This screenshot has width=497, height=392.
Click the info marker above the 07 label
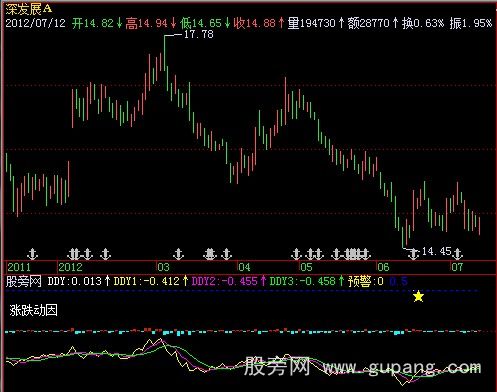tap(457, 254)
